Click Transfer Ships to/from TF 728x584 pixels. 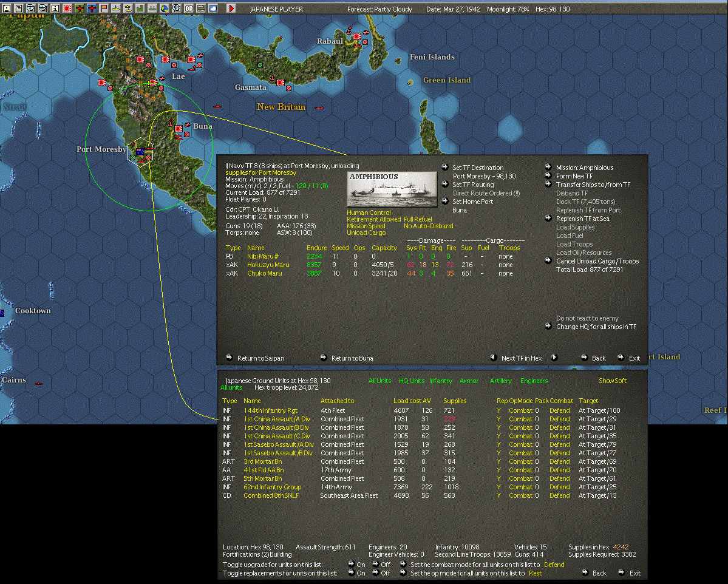593,185
